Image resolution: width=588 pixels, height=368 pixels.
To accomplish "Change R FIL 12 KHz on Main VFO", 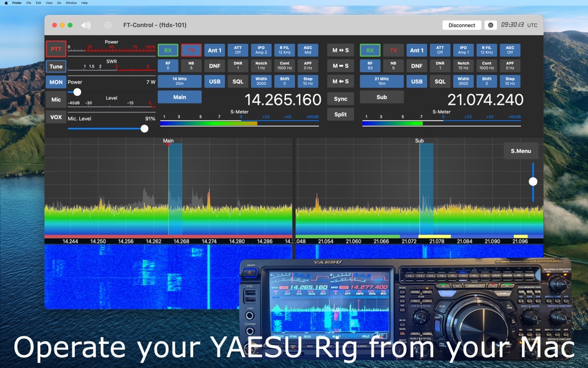I will [284, 50].
